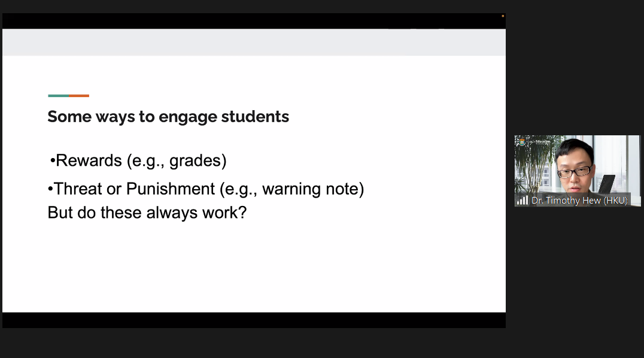Click the black bar above the slide
Viewport: 644px width, 358px height.
pos(254,21)
